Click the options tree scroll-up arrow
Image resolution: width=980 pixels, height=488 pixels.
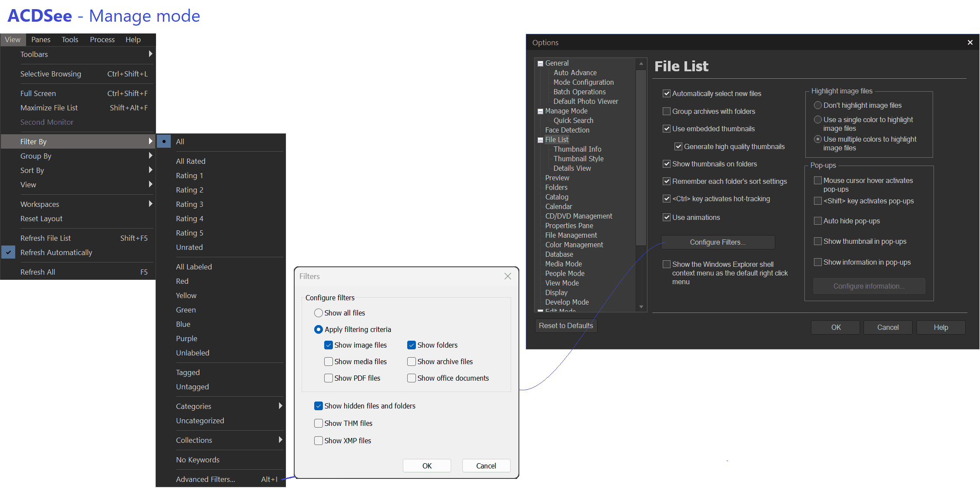(x=641, y=63)
